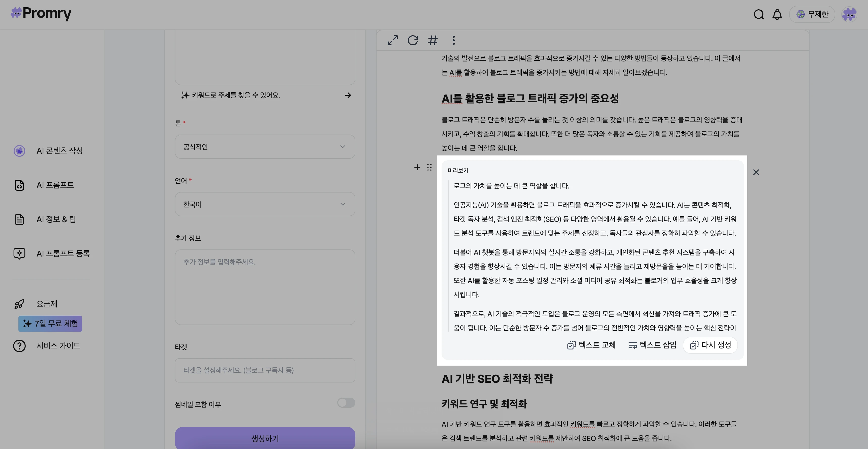Click the AI 프롬프트 등록 sparkle icon
The image size is (868, 449).
[19, 253]
